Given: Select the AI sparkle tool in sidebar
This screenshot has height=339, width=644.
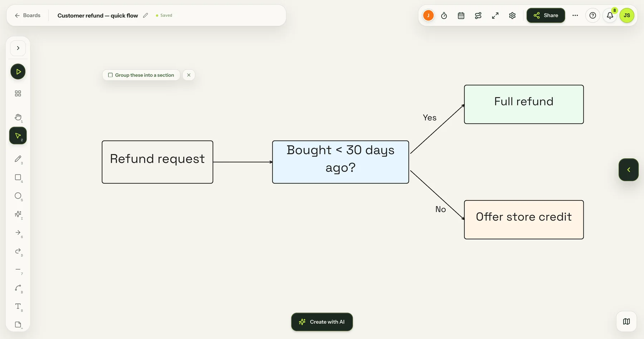Looking at the screenshot, I should coord(18,214).
